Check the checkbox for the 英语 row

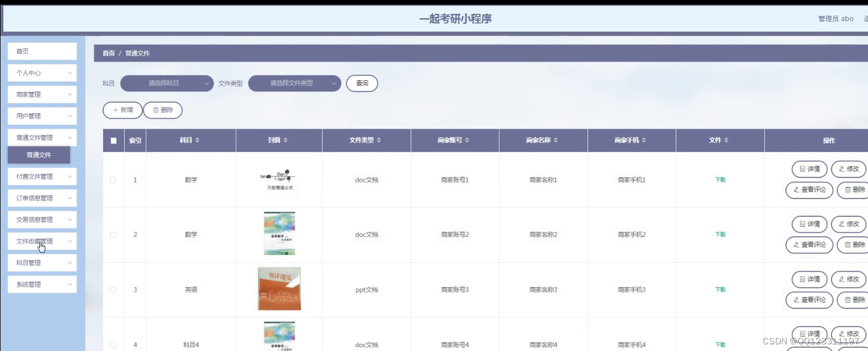pyautogui.click(x=113, y=289)
